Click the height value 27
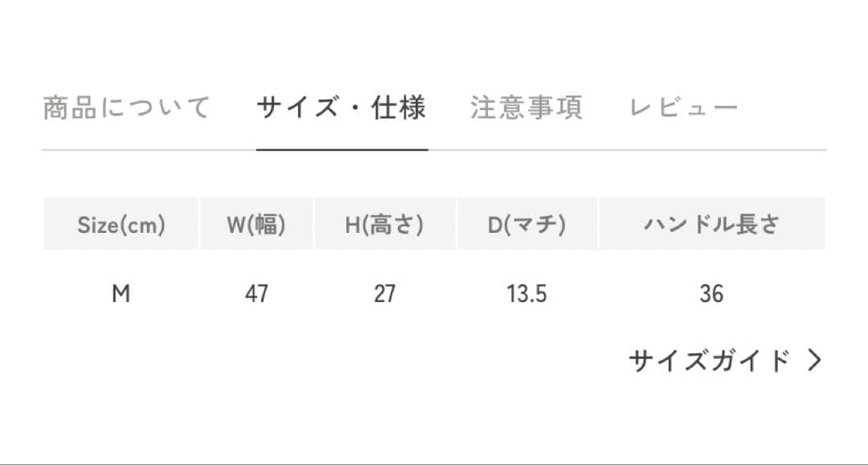The width and height of the screenshot is (868, 465). click(385, 294)
